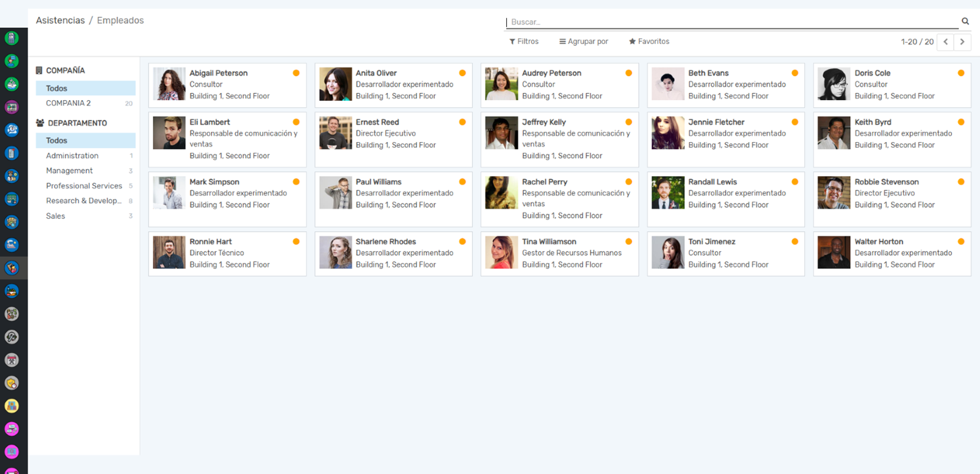Expand the Agrupar por menu
Viewport: 980px width, 474px height.
(x=584, y=41)
